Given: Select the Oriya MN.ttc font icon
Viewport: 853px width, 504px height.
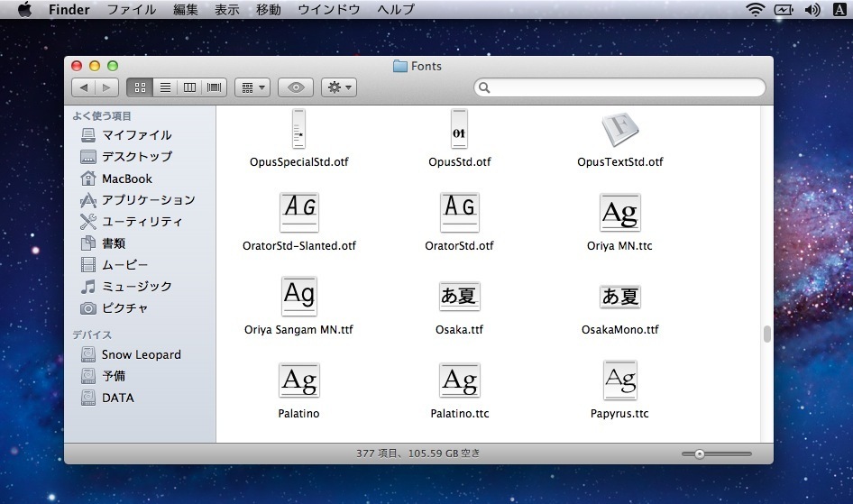Looking at the screenshot, I should (619, 213).
